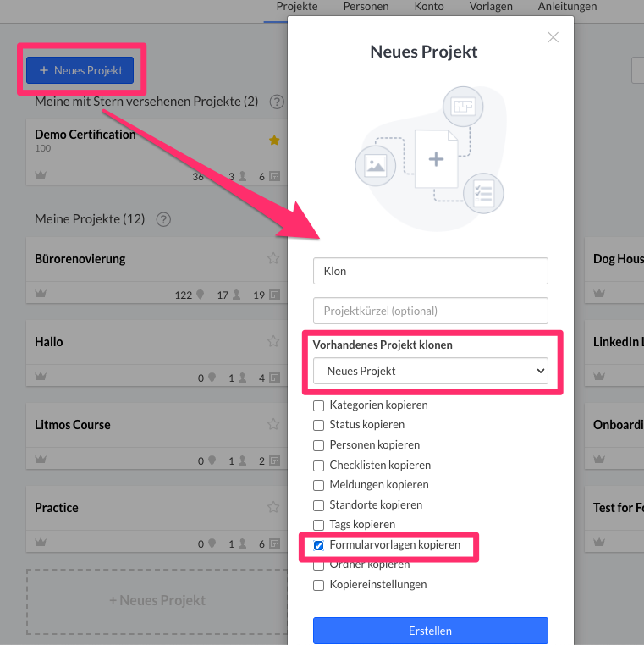Image resolution: width=644 pixels, height=645 pixels.
Task: Click crown icon on Bürorenovierung card
Action: 40,295
